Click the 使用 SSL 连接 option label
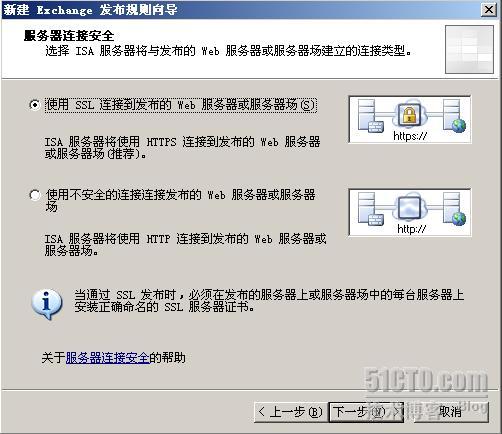The image size is (502, 434). tap(180, 105)
